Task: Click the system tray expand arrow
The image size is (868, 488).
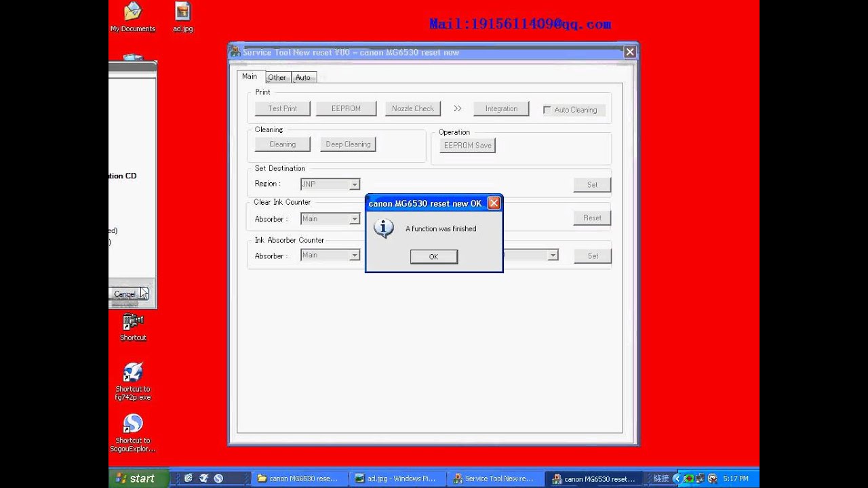Action: [x=676, y=478]
